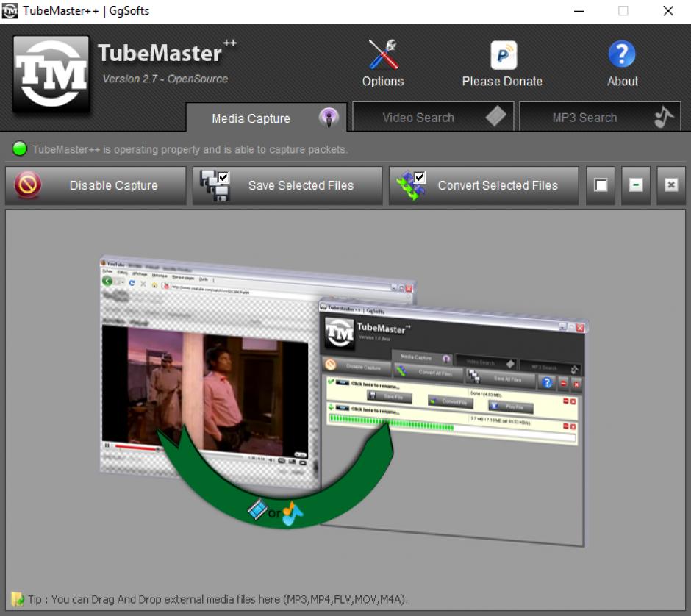Click the Drag And Drop tip text

click(x=218, y=599)
